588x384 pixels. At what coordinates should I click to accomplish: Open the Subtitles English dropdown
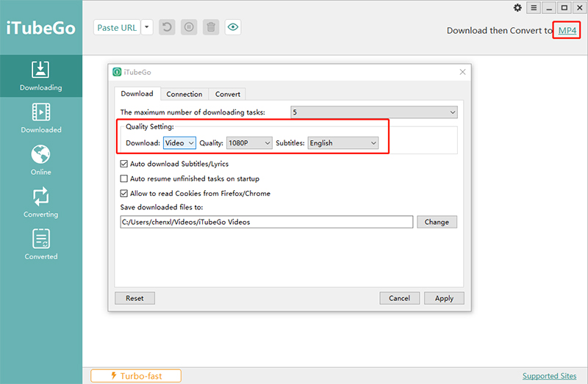coord(343,142)
